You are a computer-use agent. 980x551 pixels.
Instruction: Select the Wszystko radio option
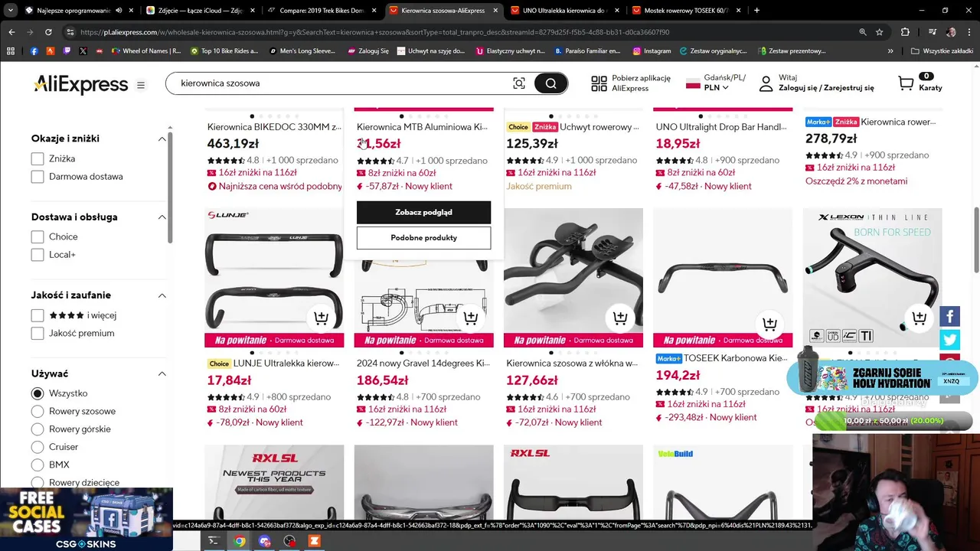pyautogui.click(x=38, y=393)
